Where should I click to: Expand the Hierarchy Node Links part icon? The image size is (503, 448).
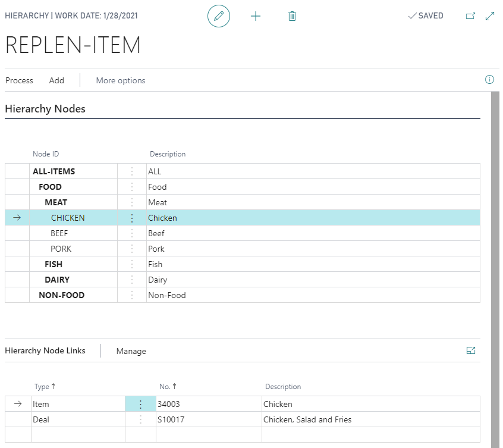coord(471,351)
